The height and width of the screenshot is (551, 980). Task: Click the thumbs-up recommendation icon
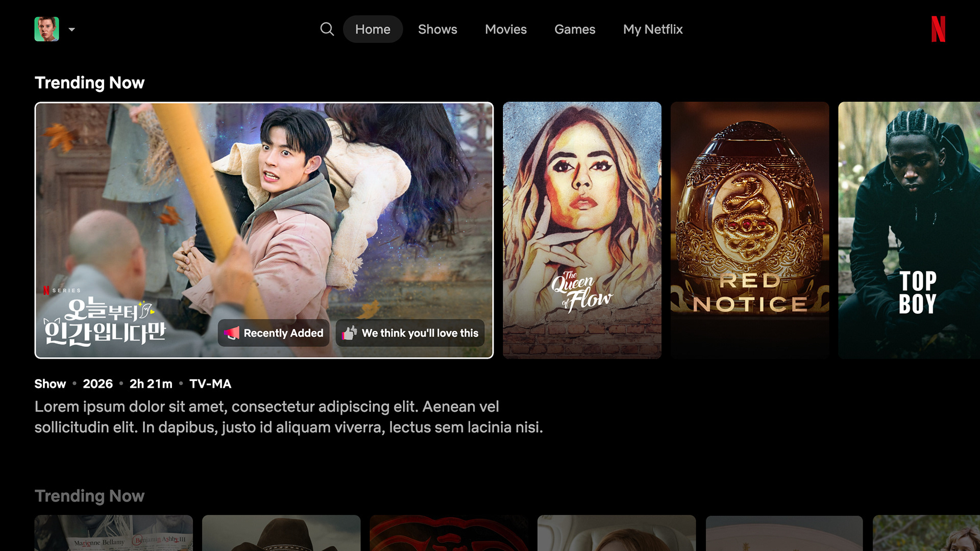pyautogui.click(x=350, y=333)
